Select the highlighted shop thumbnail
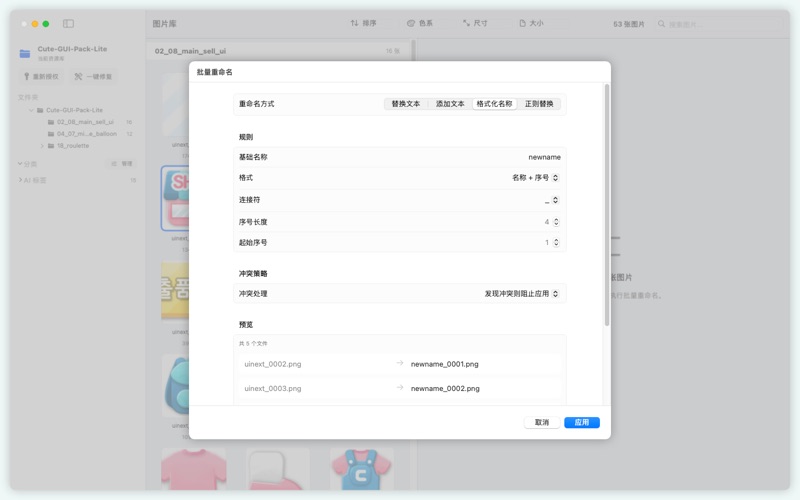Viewport: 800px width, 500px height. click(x=175, y=198)
